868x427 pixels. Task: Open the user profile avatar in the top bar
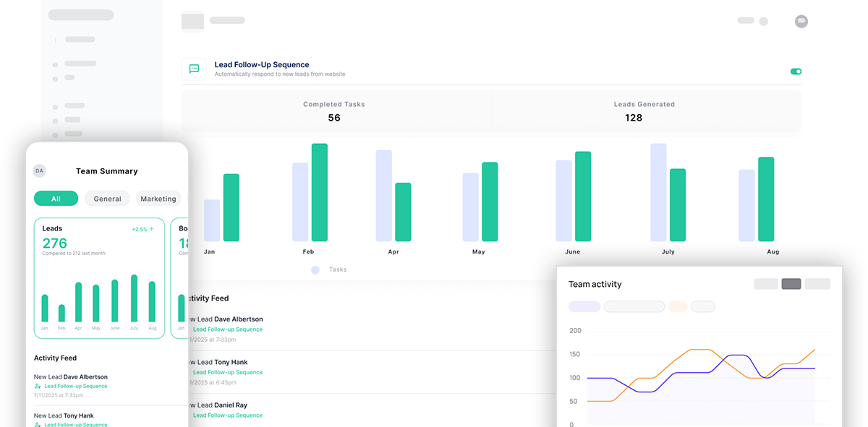point(801,21)
